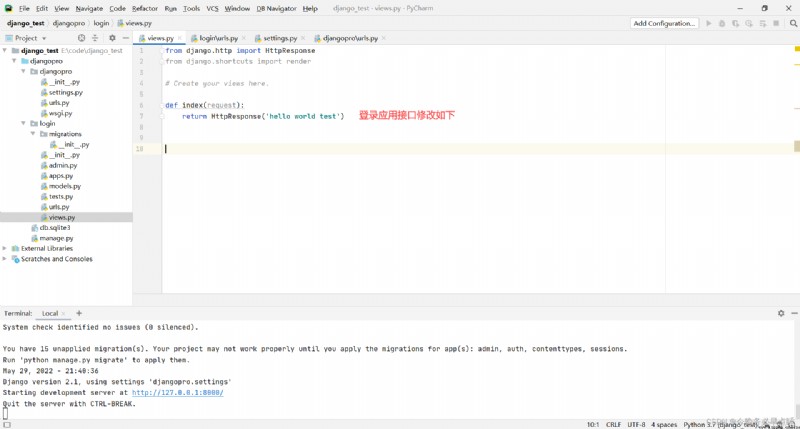This screenshot has width=800, height=429.
Task: Click the PyCharm logo icon in the title bar
Action: pos(8,8)
